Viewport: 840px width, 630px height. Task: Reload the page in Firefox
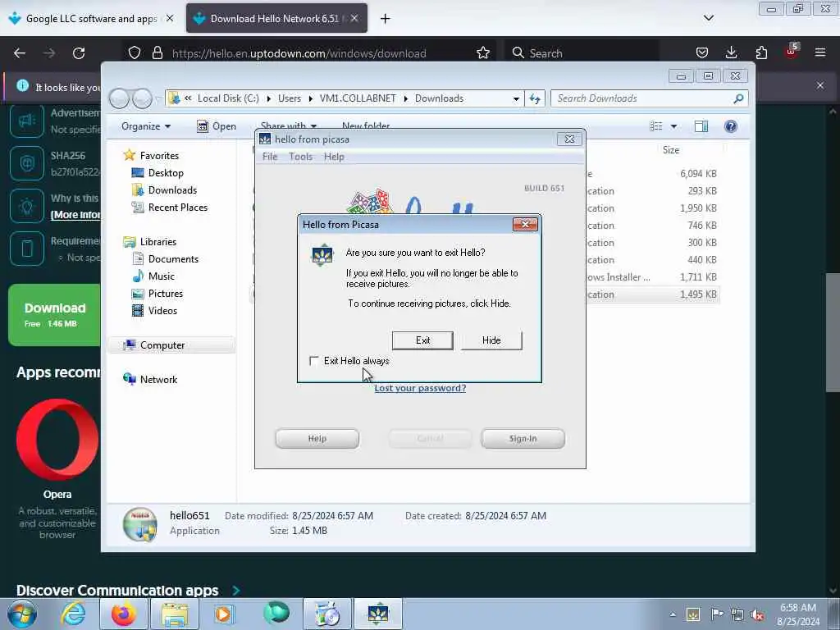pyautogui.click(x=79, y=53)
